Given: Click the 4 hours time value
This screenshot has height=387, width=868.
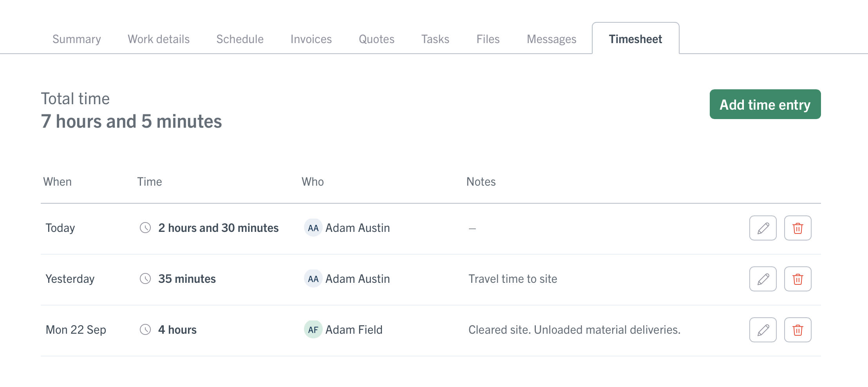Looking at the screenshot, I should 177,330.
